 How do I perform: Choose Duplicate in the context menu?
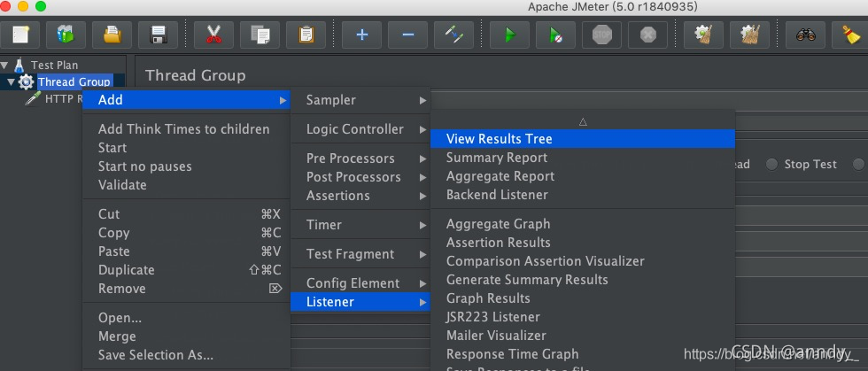186,270
